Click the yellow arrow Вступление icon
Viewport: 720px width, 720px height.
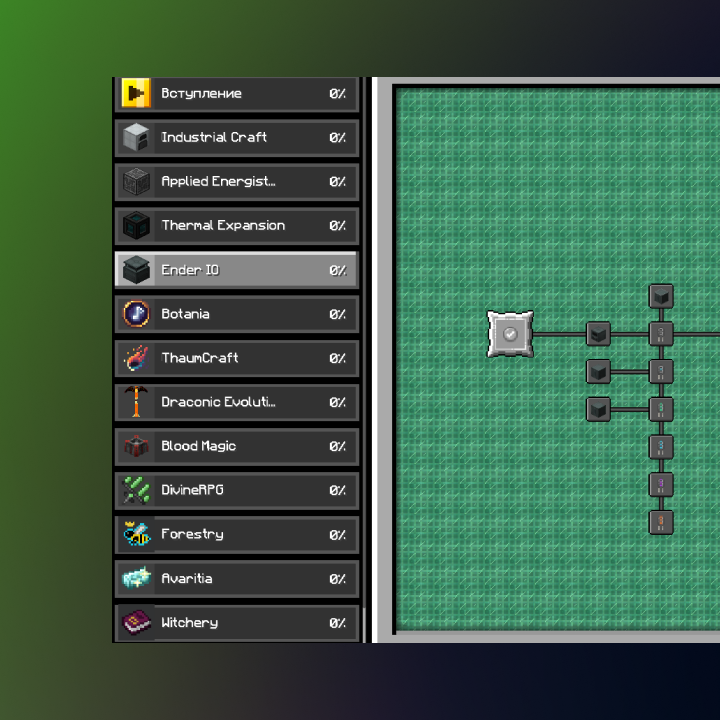pyautogui.click(x=136, y=93)
